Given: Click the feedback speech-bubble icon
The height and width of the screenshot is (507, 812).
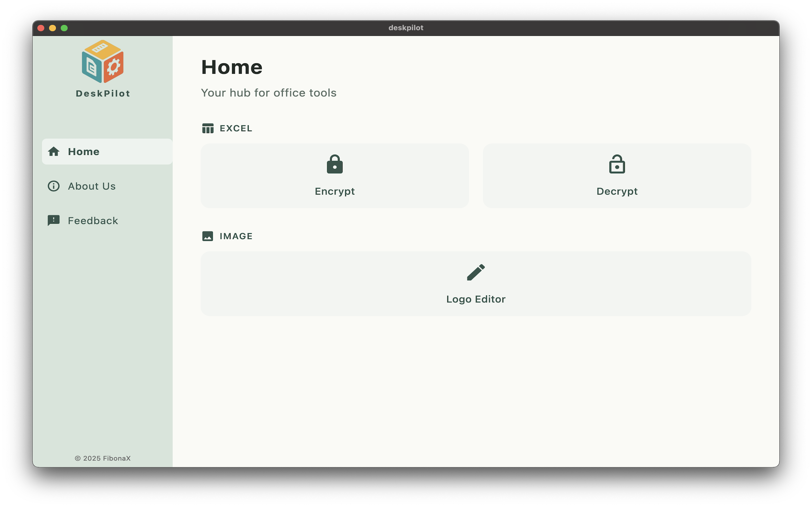Looking at the screenshot, I should click(54, 220).
